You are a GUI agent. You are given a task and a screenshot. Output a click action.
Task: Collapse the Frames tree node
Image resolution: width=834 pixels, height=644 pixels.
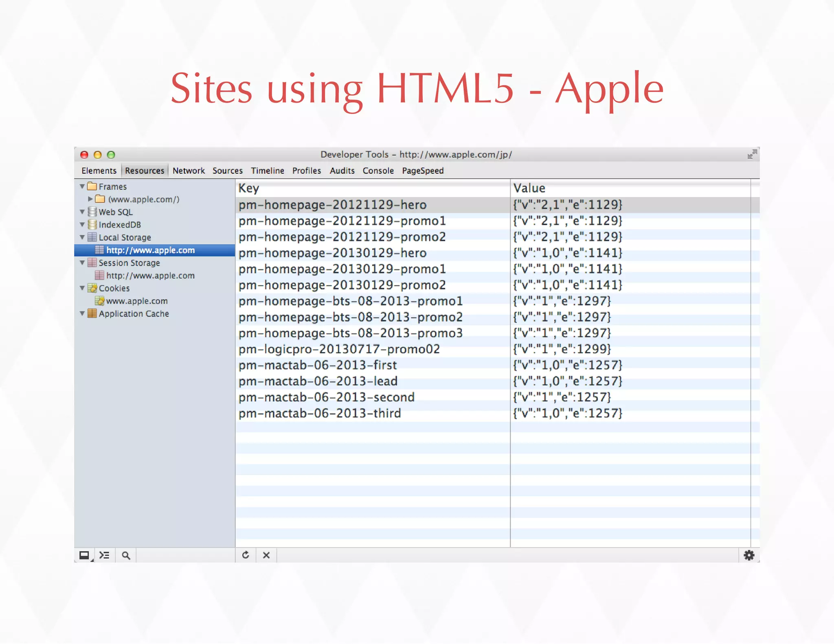point(82,186)
